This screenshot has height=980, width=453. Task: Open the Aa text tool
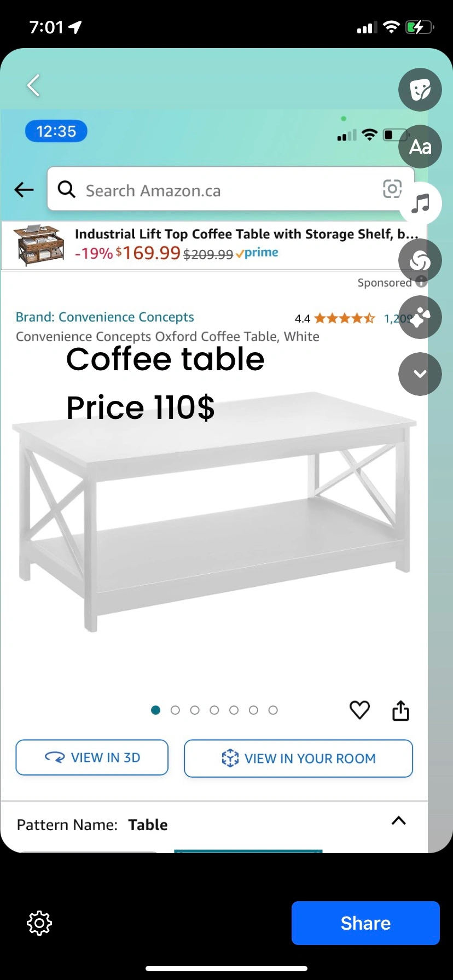coord(420,147)
